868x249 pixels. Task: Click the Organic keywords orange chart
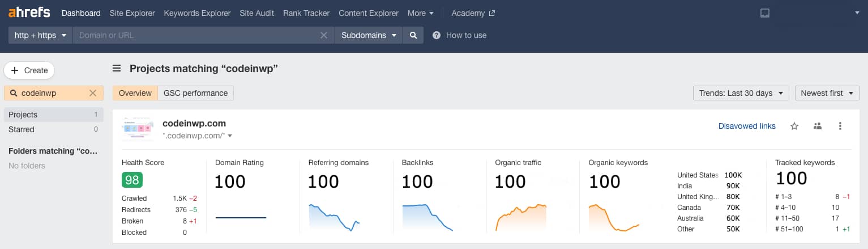[614, 217]
